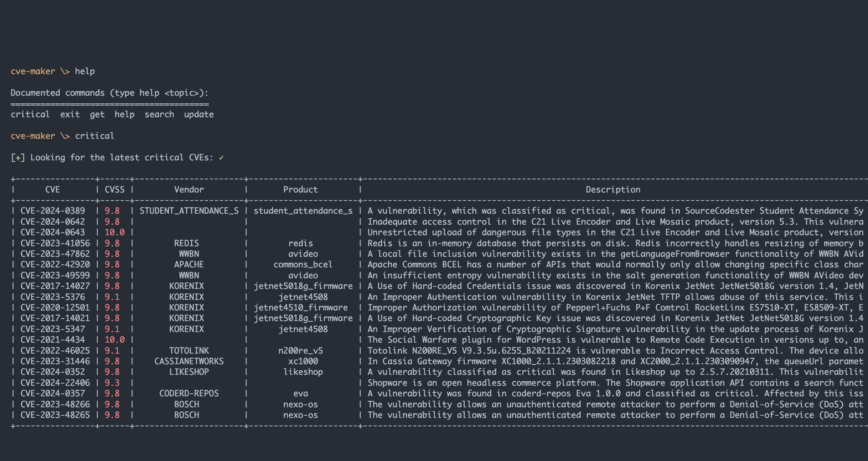Screen dimensions: 868x461
Task: Click the 10.0 score of CVE-2024-0643
Action: (x=114, y=232)
